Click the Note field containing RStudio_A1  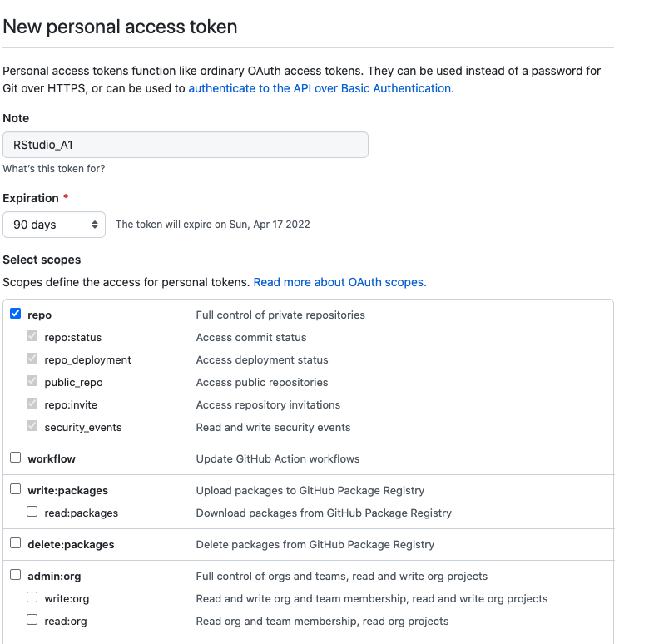click(185, 145)
